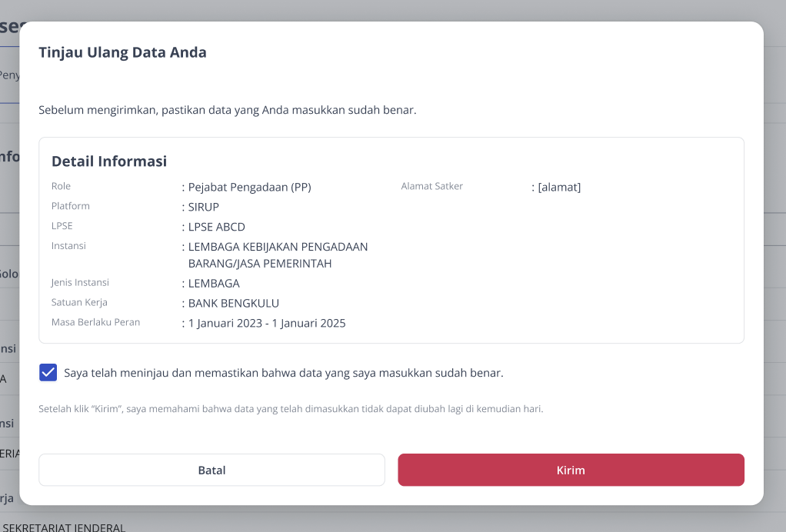Click the 'Tinjau Ulang Data Anda' dialog title
The width and height of the screenshot is (786, 532).
tap(123, 52)
